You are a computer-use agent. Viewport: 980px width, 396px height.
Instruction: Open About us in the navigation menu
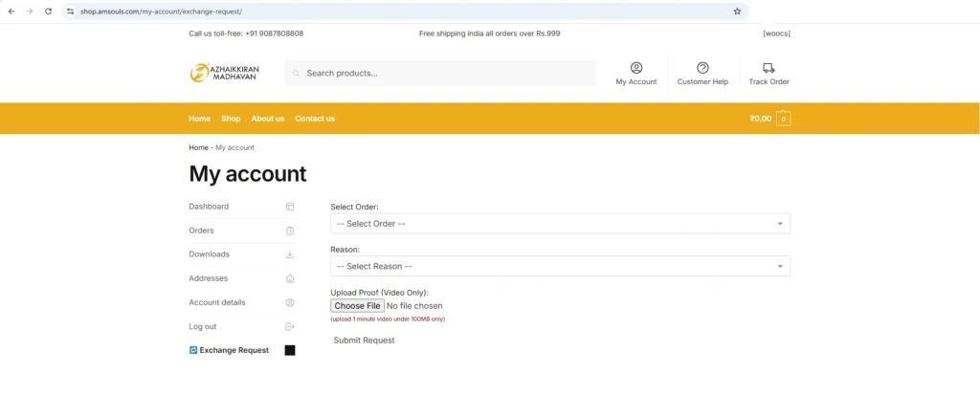click(267, 119)
